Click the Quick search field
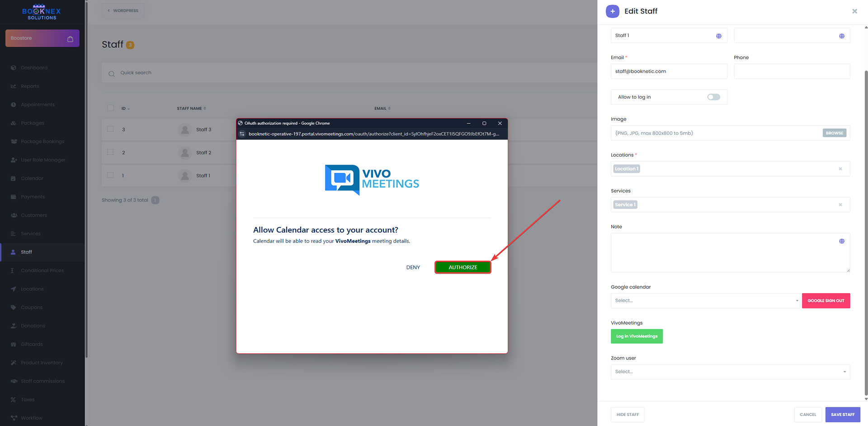868x426 pixels. 181,72
